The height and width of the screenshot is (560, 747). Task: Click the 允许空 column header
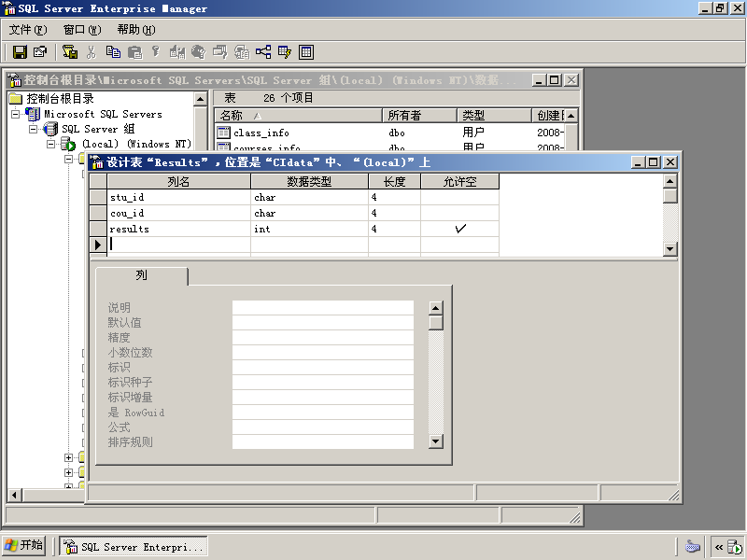point(459,181)
